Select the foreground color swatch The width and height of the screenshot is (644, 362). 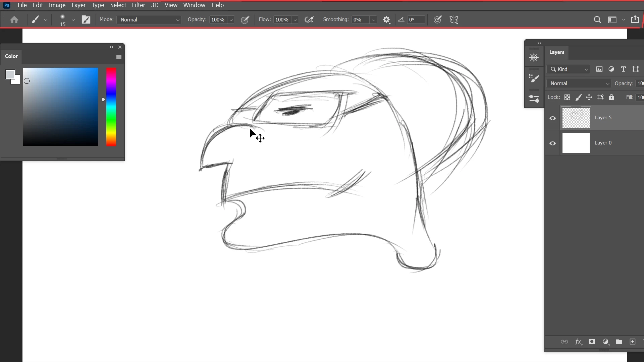pyautogui.click(x=10, y=74)
